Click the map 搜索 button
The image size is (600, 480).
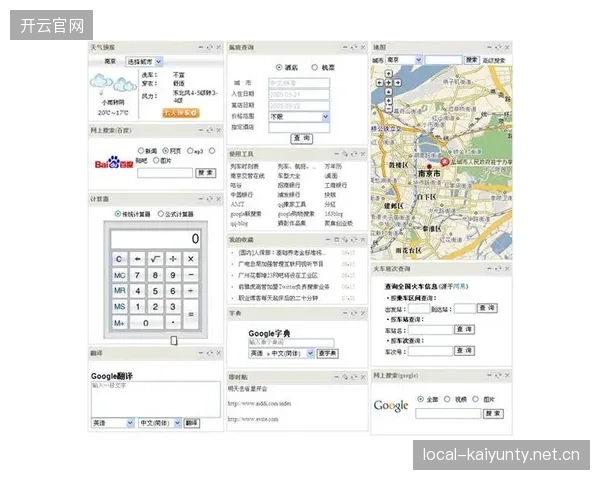coord(472,60)
